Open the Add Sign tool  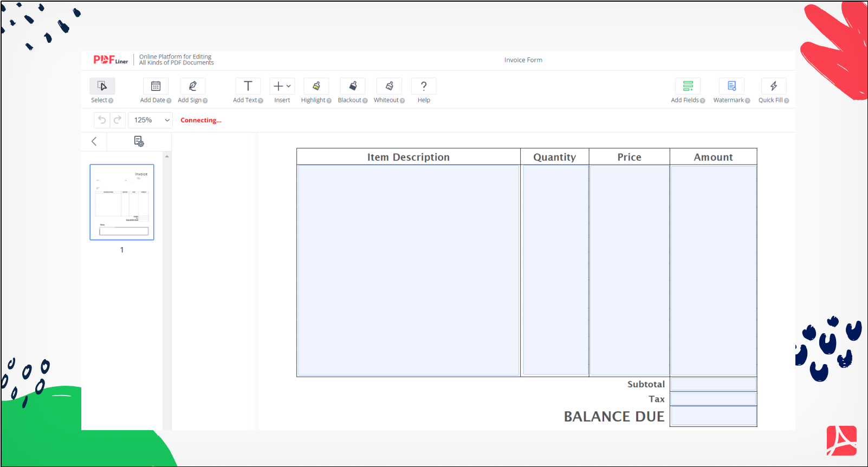tap(192, 86)
